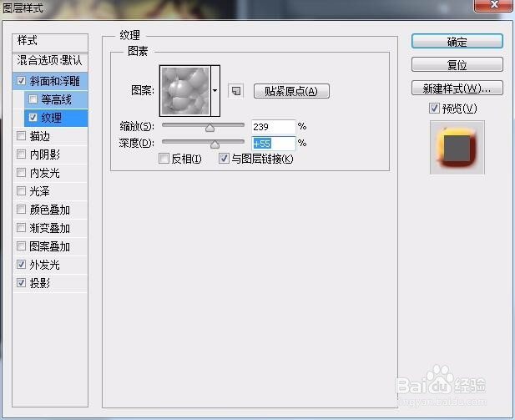Open 等高线 settings by label

[56, 99]
